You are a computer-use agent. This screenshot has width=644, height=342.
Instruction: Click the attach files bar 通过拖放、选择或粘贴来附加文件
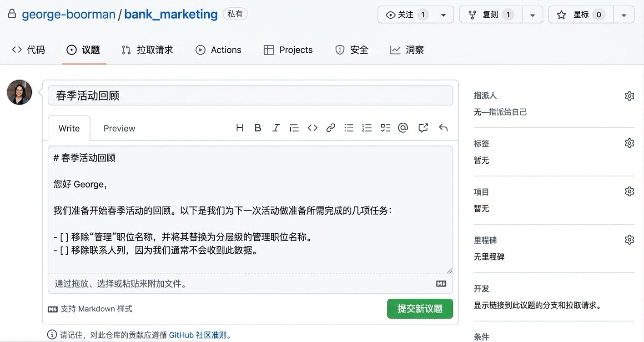[x=250, y=284]
